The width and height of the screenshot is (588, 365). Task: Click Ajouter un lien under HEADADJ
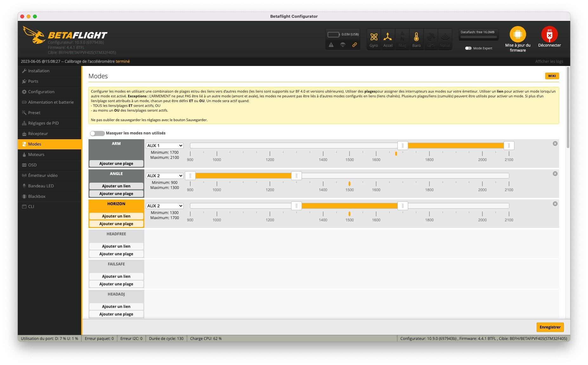116,307
